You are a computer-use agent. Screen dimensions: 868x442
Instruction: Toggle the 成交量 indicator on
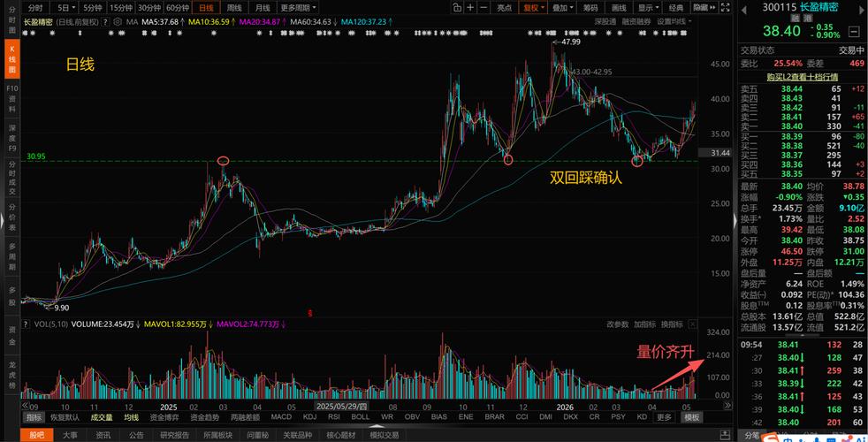(102, 416)
